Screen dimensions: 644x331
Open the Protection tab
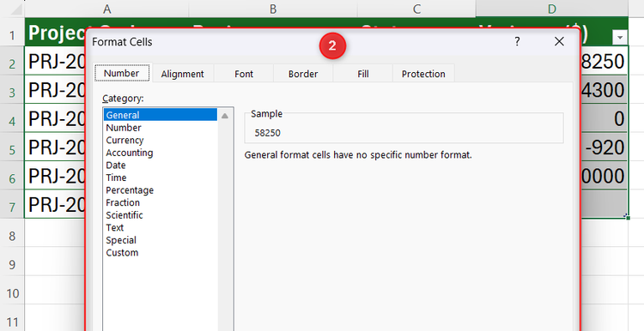pyautogui.click(x=423, y=74)
